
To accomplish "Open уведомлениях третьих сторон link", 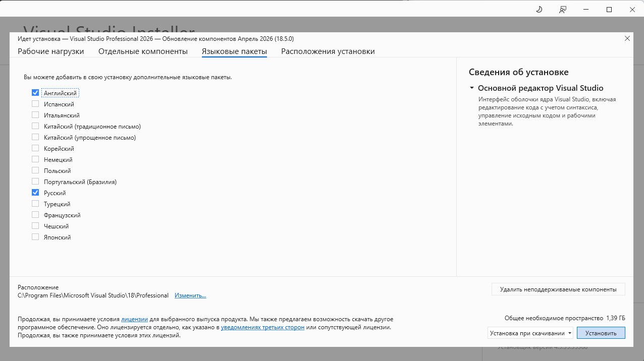I will click(x=262, y=327).
